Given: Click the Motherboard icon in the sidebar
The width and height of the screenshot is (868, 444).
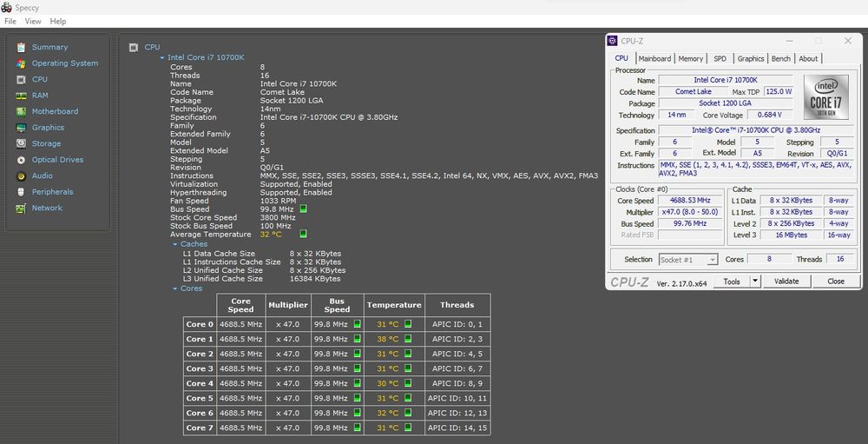Looking at the screenshot, I should point(21,112).
